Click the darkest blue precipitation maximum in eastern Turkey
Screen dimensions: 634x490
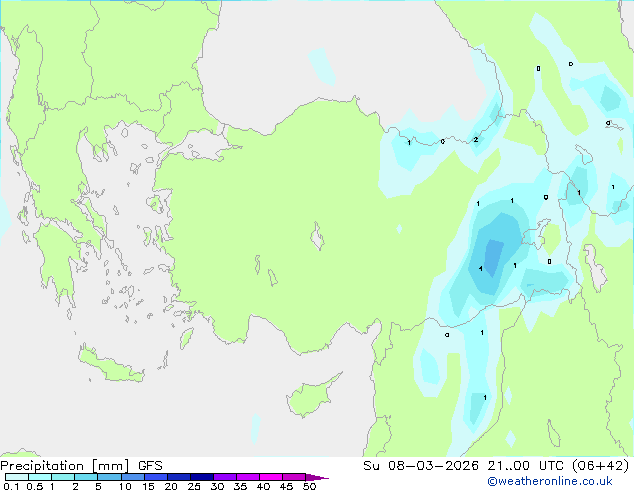[493, 257]
